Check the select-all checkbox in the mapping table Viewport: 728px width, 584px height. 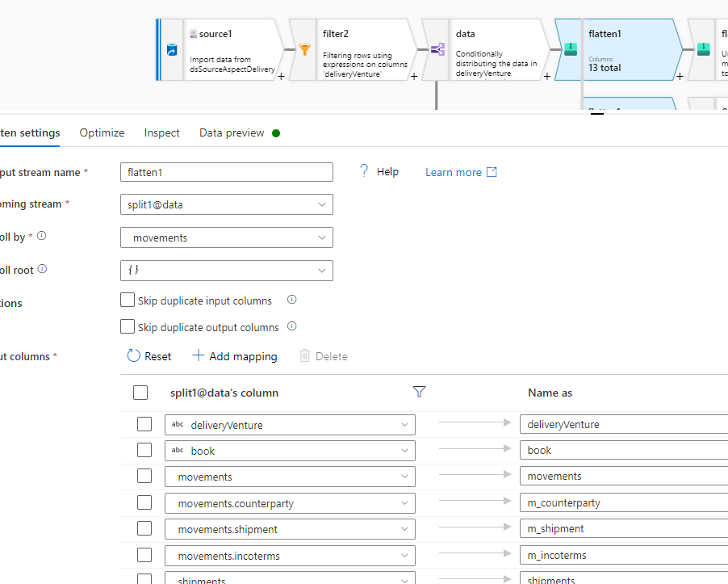click(140, 392)
